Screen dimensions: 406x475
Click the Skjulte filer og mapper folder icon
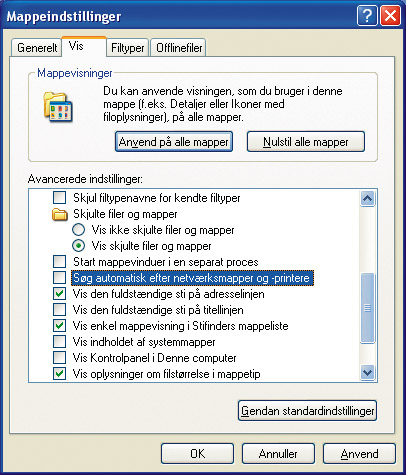[60, 214]
